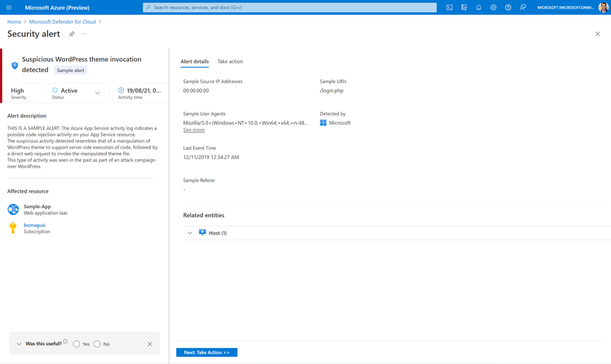The height and width of the screenshot is (364, 611).
Task: Select Yes for Was this useful
Action: pyautogui.click(x=76, y=344)
